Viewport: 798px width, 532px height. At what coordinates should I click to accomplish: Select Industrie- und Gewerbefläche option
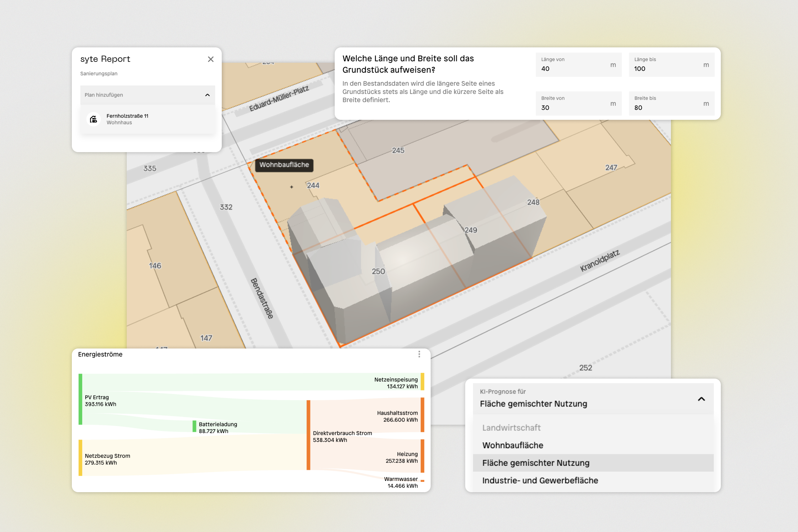(x=540, y=481)
